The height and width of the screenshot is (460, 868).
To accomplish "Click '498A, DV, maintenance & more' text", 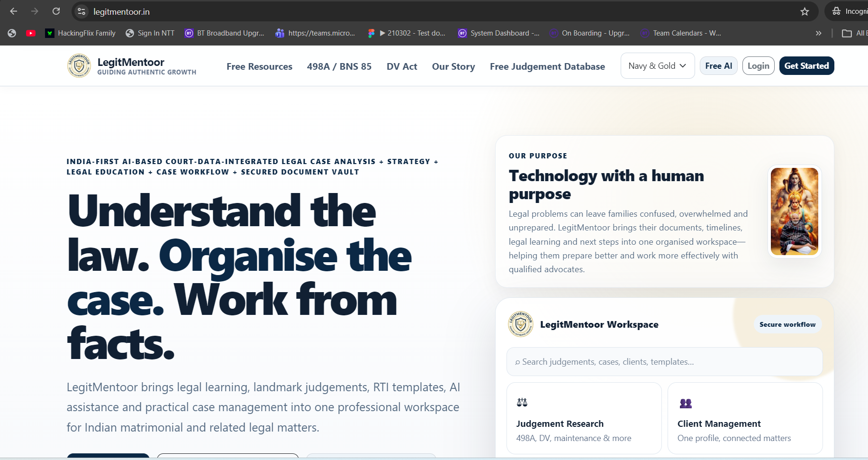I will tap(574, 438).
